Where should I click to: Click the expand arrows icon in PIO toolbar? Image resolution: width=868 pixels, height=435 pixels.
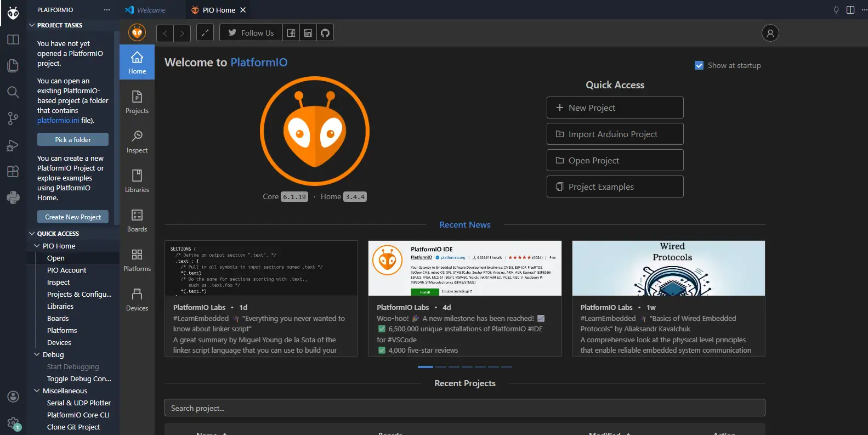coord(205,33)
